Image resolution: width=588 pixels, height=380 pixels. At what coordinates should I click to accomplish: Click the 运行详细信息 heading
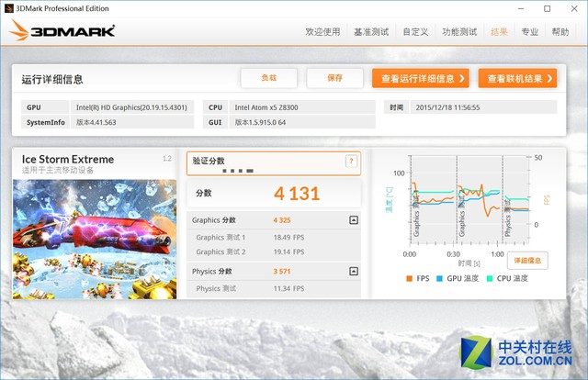coord(52,80)
